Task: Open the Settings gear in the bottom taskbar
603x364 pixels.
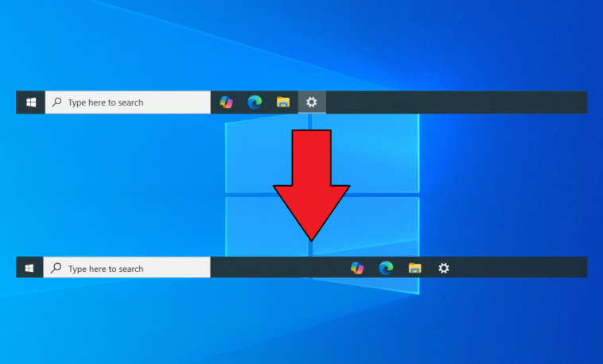Action: 444,269
